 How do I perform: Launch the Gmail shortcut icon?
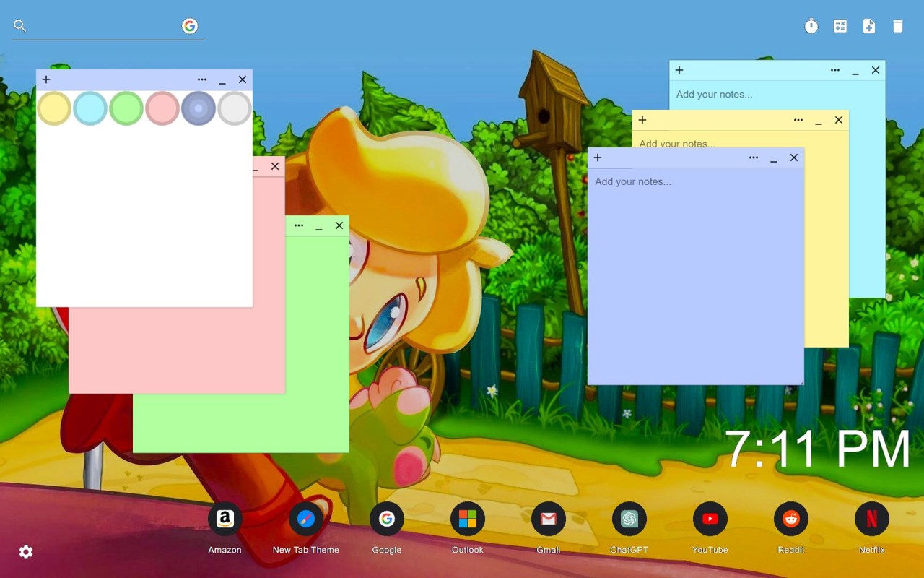[549, 519]
